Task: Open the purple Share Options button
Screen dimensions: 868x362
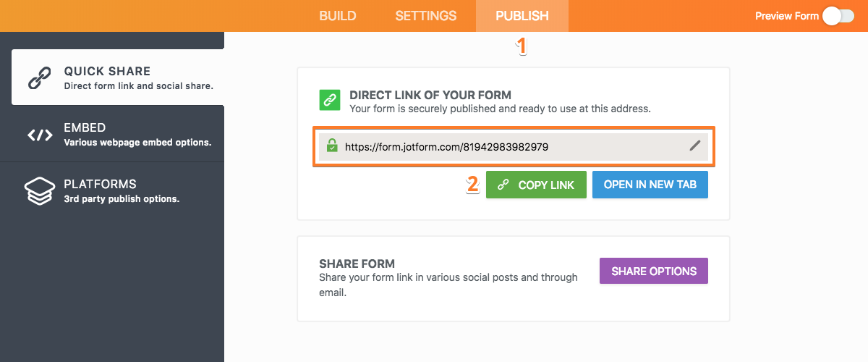Action: tap(653, 271)
